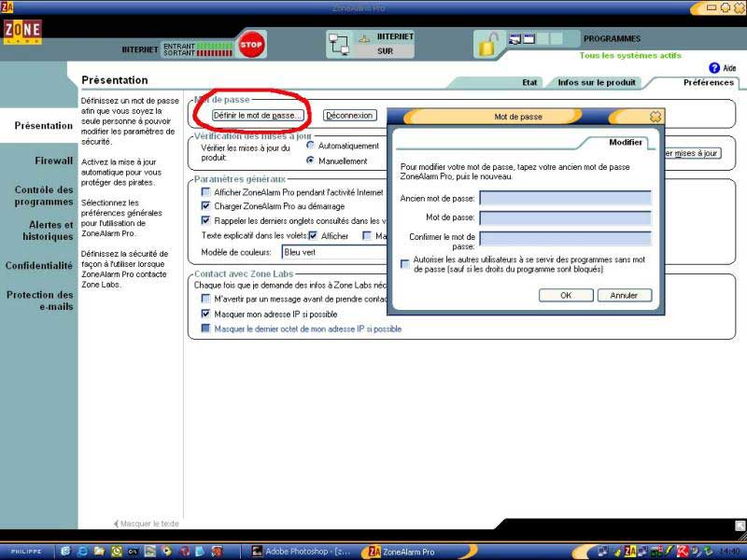
Task: Close the Mot de passe dialog
Action: 655,117
